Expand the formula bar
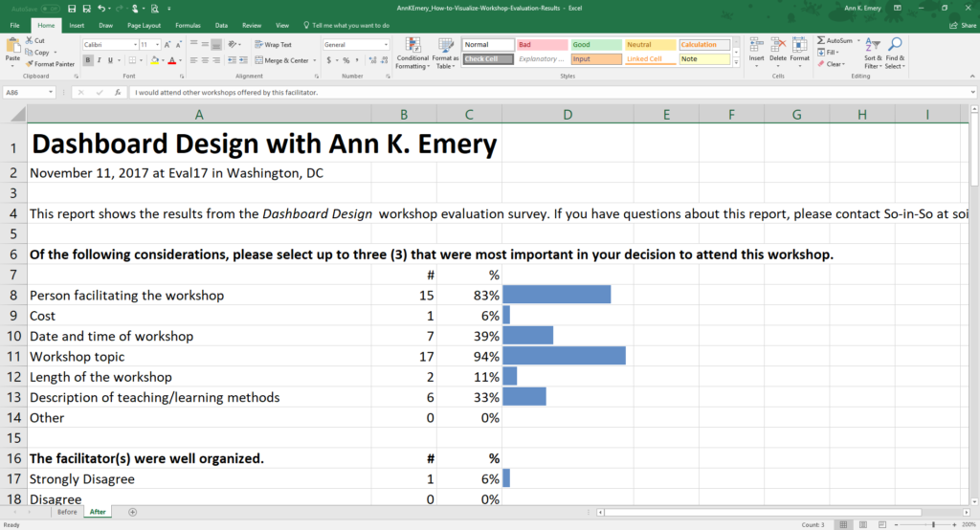The image size is (980, 530). (973, 93)
